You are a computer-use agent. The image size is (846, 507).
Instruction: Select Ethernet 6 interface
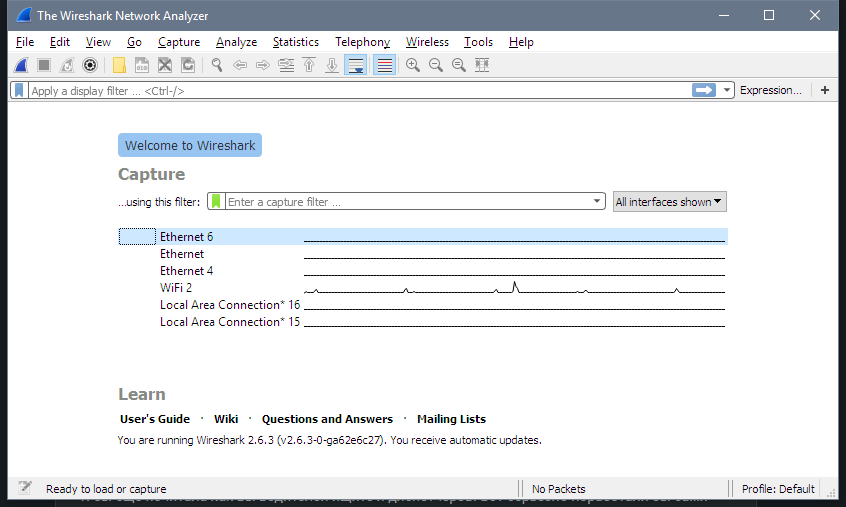pyautogui.click(x=423, y=237)
